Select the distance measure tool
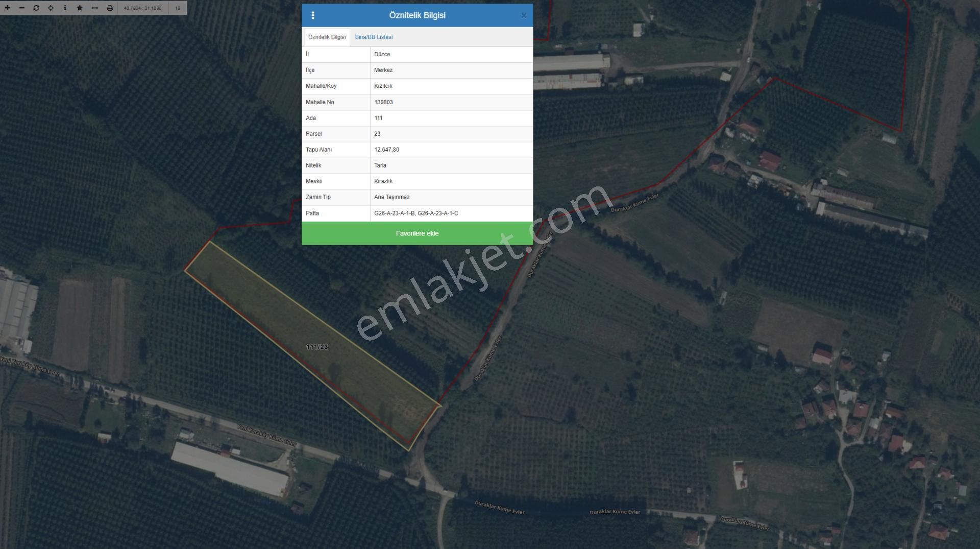Viewport: 980px width, 549px height. pos(94,8)
